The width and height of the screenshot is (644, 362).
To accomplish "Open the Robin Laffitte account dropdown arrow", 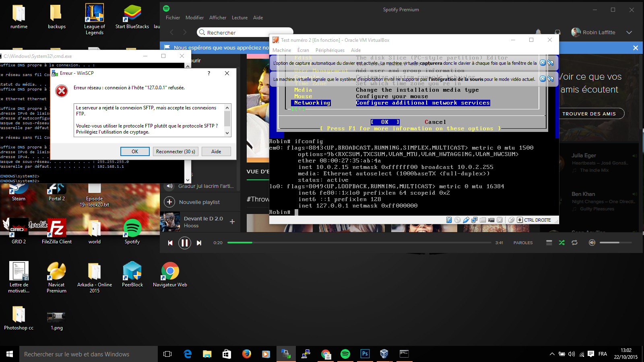I will click(629, 32).
